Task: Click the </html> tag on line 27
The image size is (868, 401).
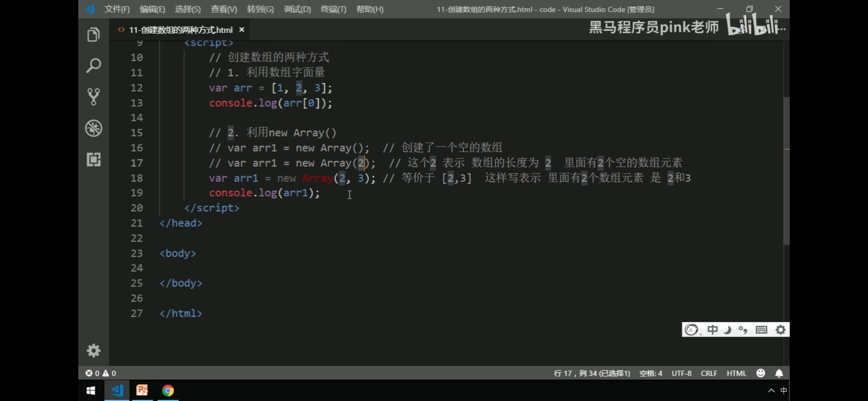Action: (181, 313)
